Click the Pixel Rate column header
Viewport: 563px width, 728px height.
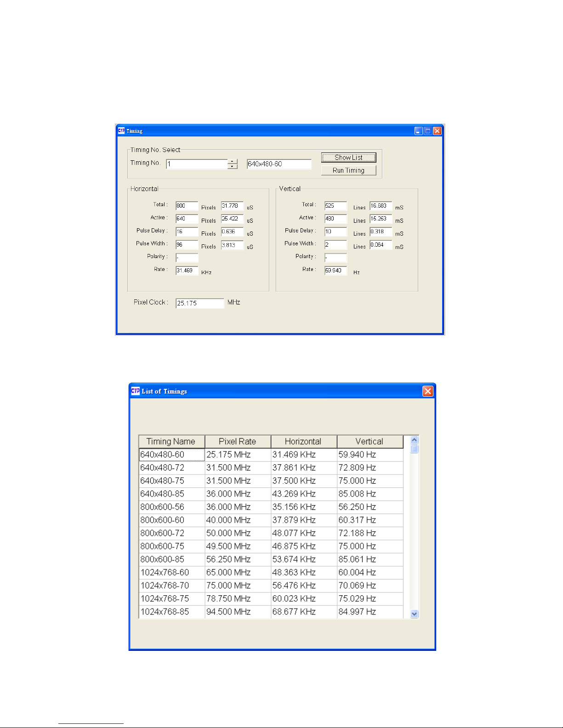[x=238, y=441]
